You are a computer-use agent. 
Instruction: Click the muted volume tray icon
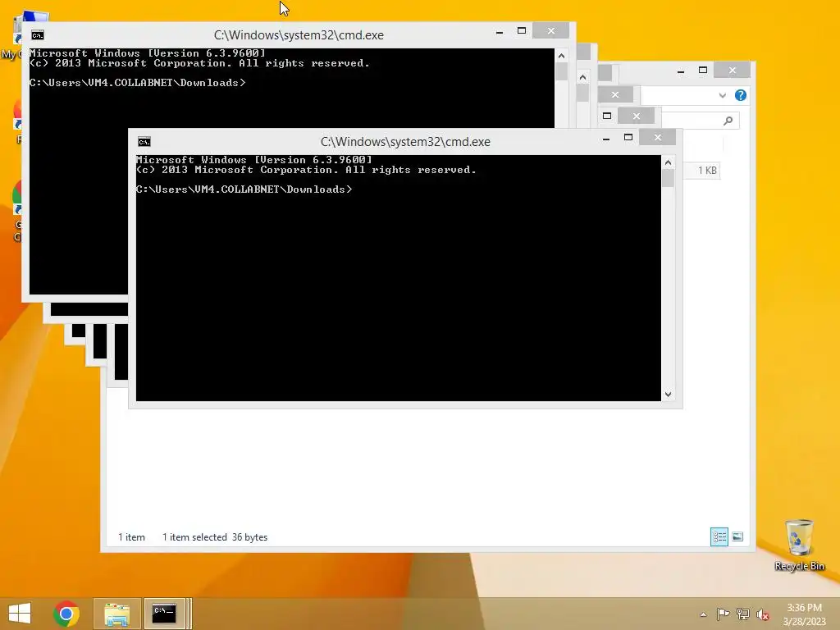pyautogui.click(x=762, y=614)
